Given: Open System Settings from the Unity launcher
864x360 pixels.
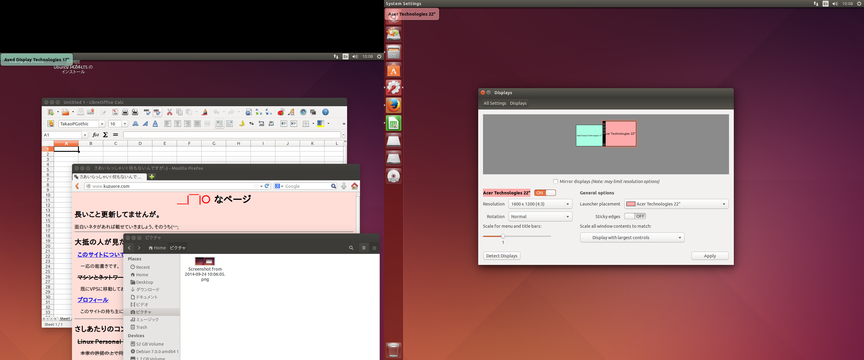Looking at the screenshot, I should pyautogui.click(x=393, y=87).
